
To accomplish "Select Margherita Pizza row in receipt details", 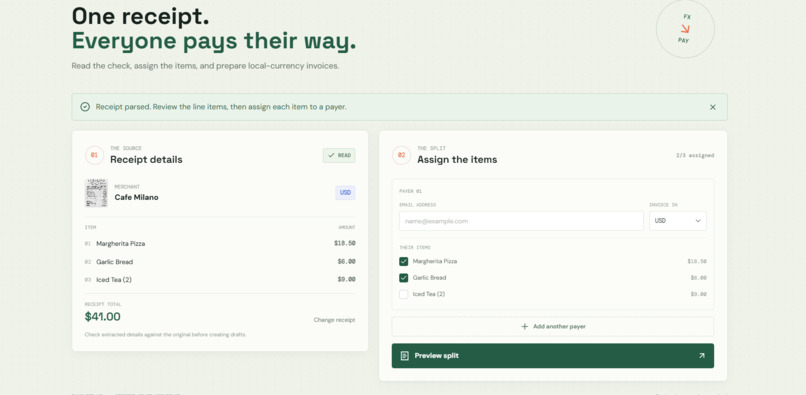I will pyautogui.click(x=220, y=244).
